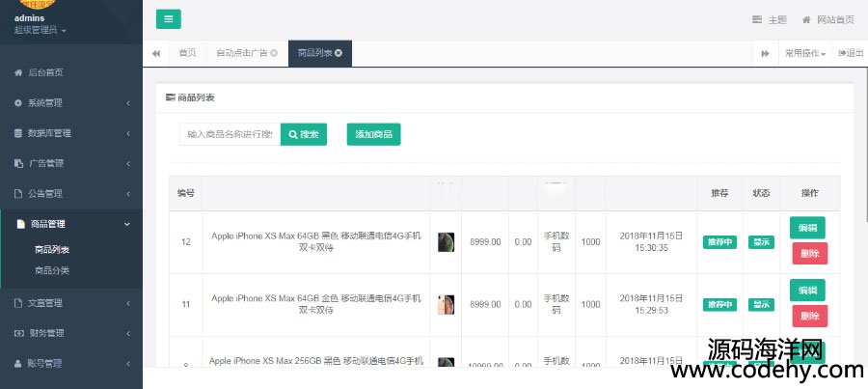Open the 超级管理员 user dropdown
The height and width of the screenshot is (389, 868).
(x=40, y=30)
